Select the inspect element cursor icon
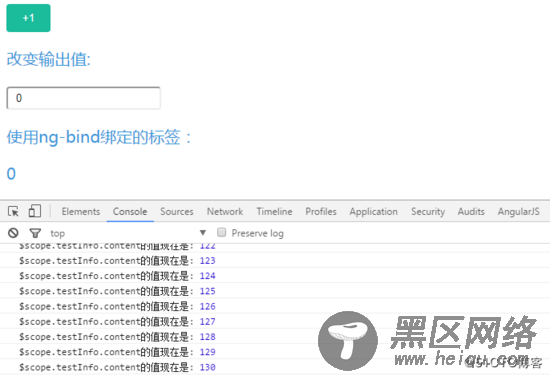Viewport: 550px width, 376px height. (x=13, y=212)
